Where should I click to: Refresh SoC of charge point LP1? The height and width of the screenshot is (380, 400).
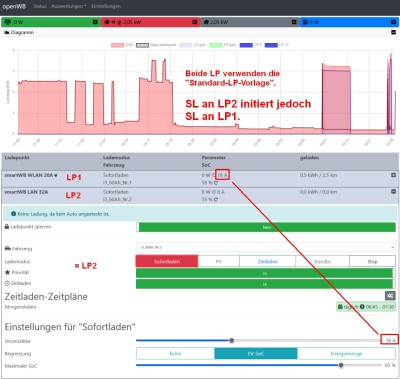coord(216,183)
